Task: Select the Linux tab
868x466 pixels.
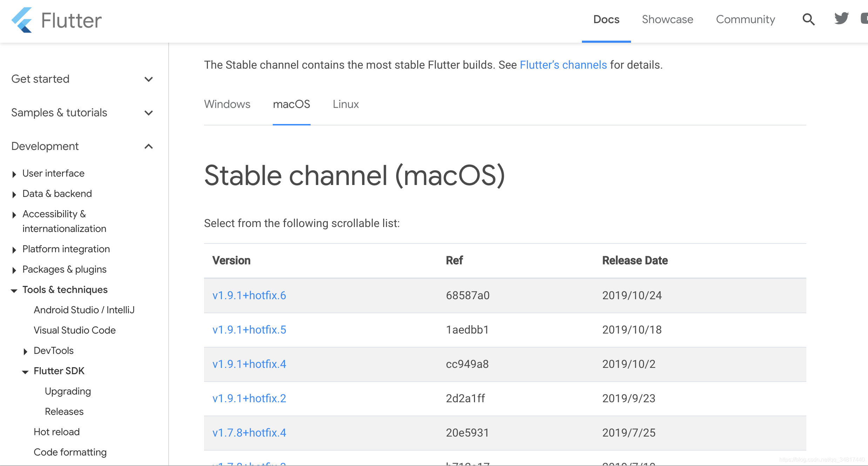Action: point(346,104)
